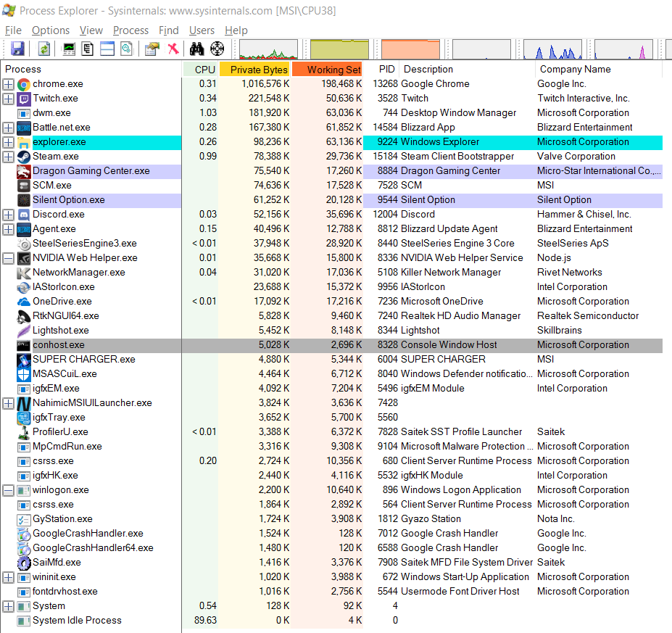Collapse the winlogon.exe tree node
Image resolution: width=672 pixels, height=633 pixels.
(x=8, y=490)
